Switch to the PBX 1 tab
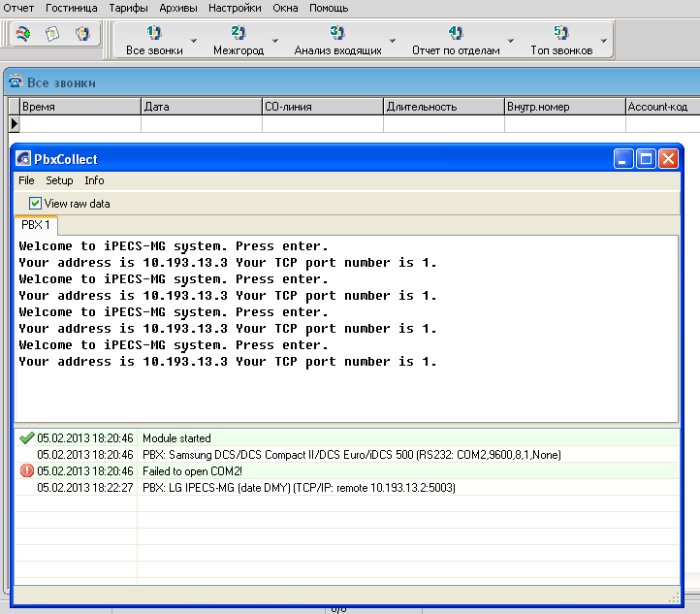This screenshot has height=614, width=700. click(x=36, y=225)
